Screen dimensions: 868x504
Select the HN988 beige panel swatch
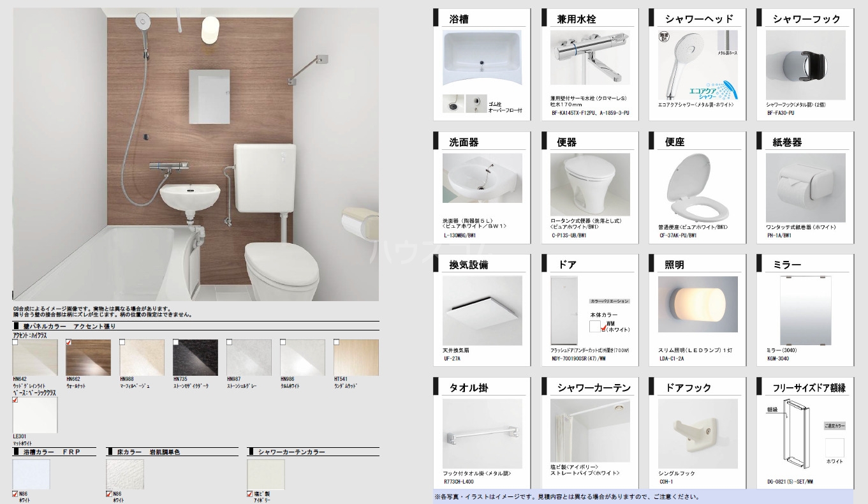142,357
